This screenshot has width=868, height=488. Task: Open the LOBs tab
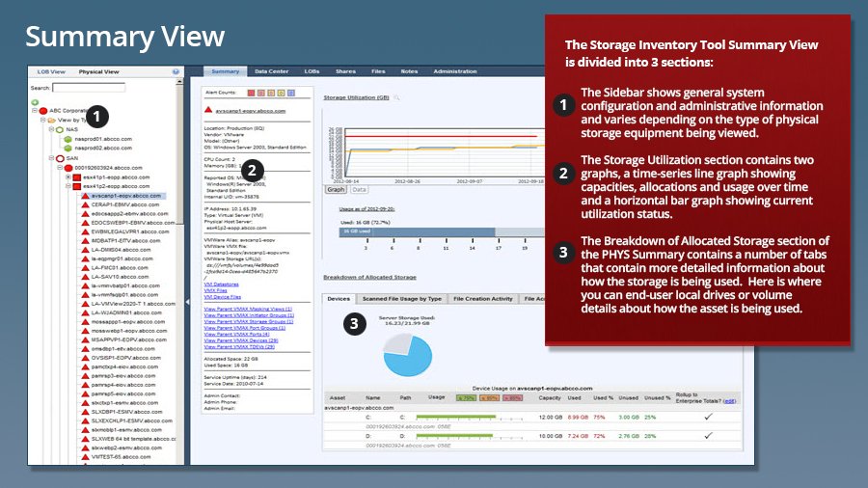tap(312, 71)
